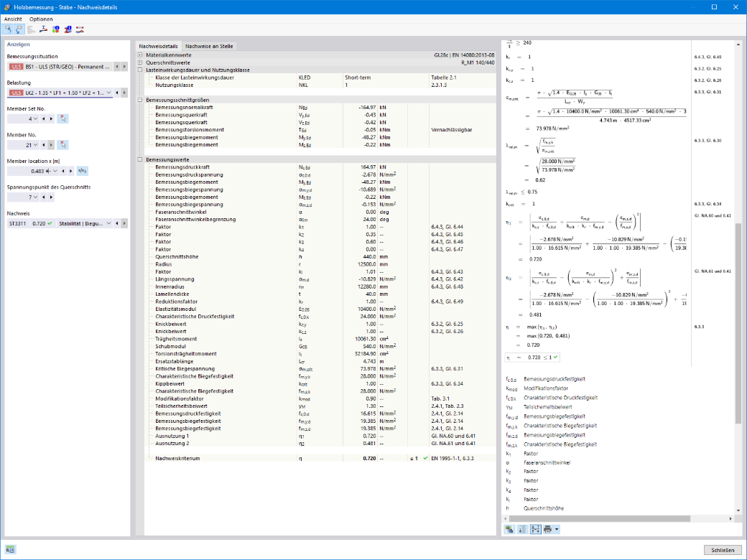
Task: Click units/decimals 0.00 icon at bottom left
Action: 11,550
